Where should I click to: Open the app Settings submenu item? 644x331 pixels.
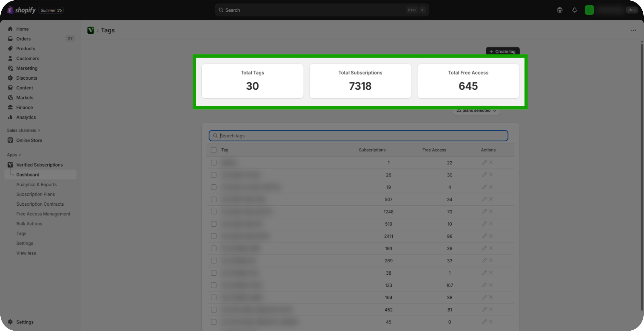[25, 243]
